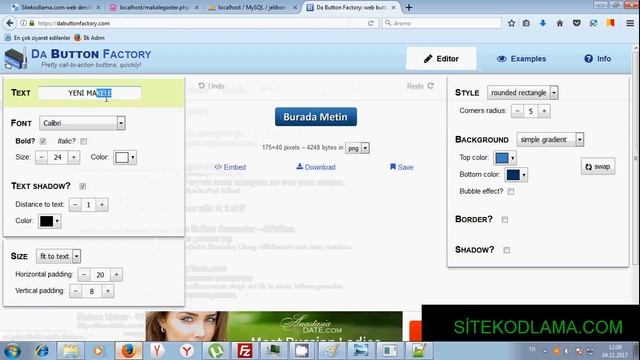Open the downloads arrow icon
640x360 pixels.
pos(543,23)
